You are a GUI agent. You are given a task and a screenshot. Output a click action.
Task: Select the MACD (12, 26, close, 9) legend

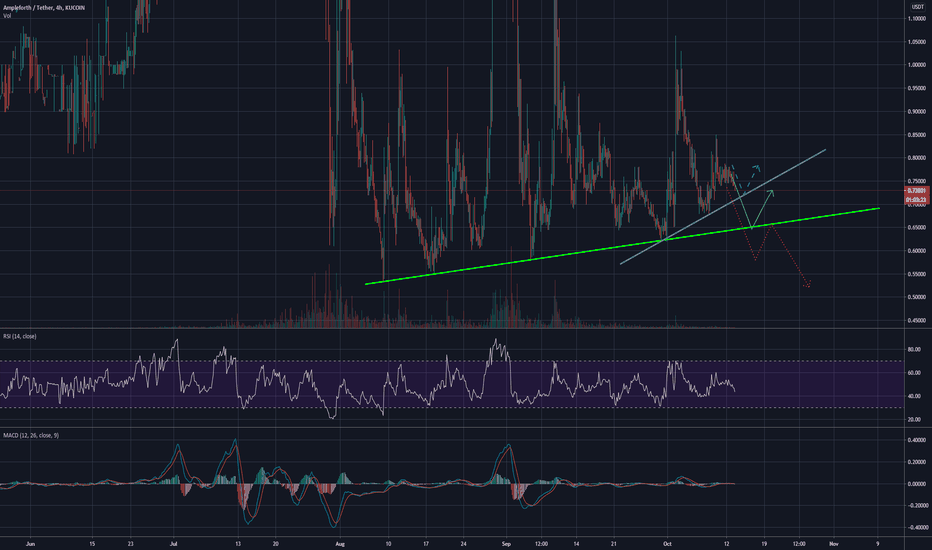[x=31, y=435]
